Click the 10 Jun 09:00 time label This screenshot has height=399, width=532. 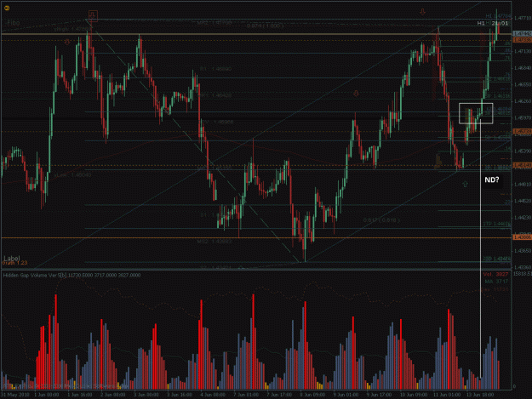(x=414, y=395)
